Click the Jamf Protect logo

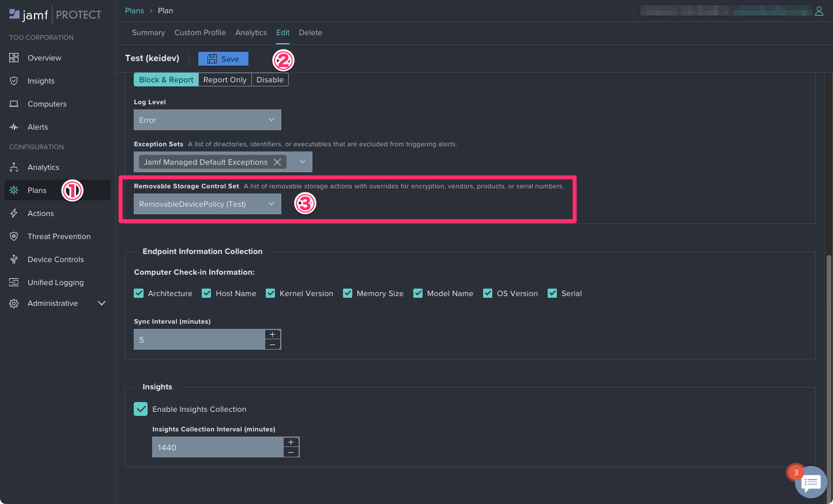coord(55,15)
